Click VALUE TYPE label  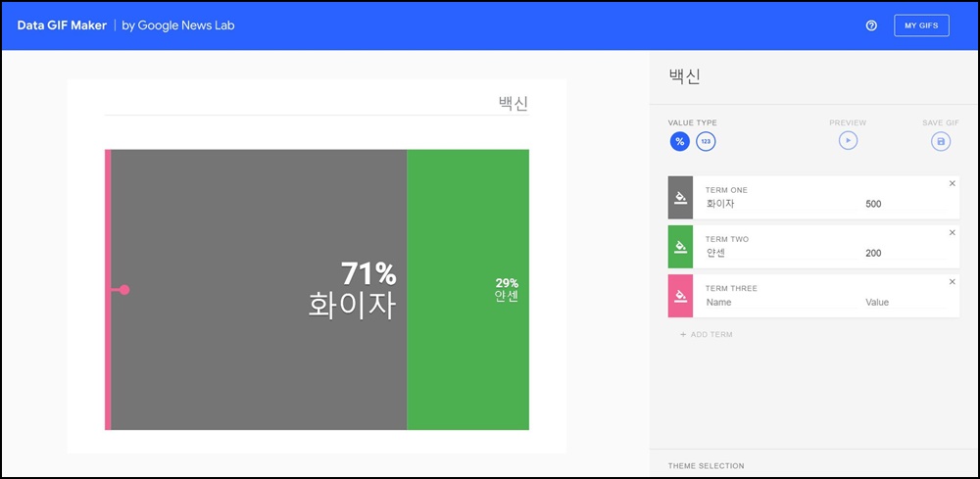click(692, 123)
